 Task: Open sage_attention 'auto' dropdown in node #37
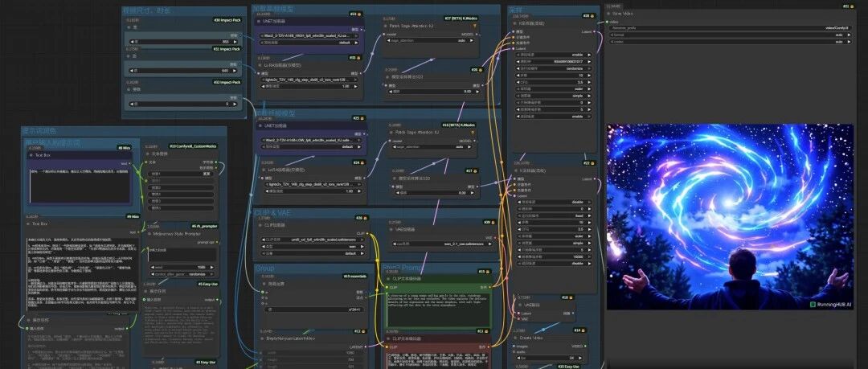coord(429,40)
